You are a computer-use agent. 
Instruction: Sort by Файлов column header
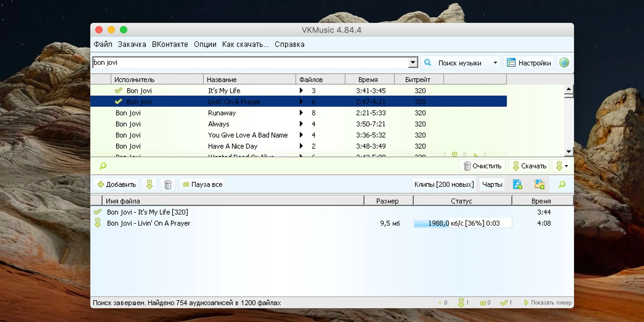pyautogui.click(x=320, y=79)
